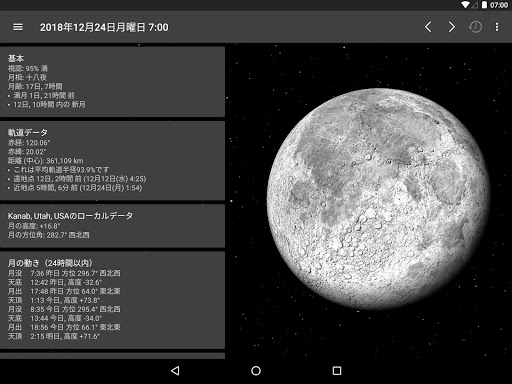Open the 軌道データ card heading

pyautogui.click(x=28, y=133)
